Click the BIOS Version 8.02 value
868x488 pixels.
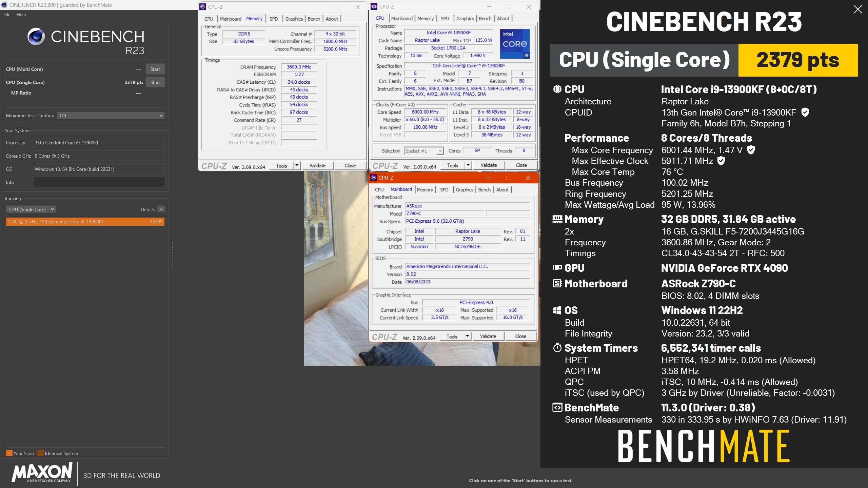(x=468, y=274)
